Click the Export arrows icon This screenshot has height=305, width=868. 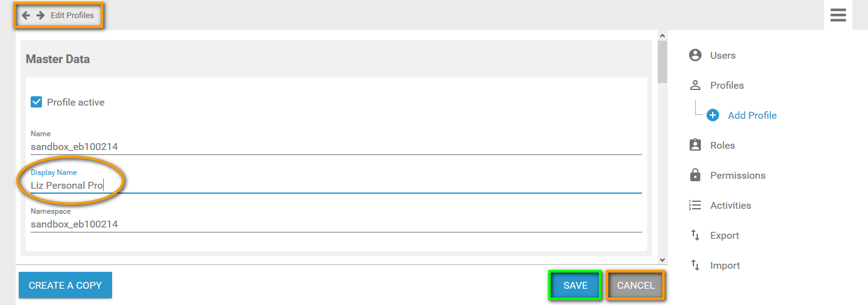695,236
